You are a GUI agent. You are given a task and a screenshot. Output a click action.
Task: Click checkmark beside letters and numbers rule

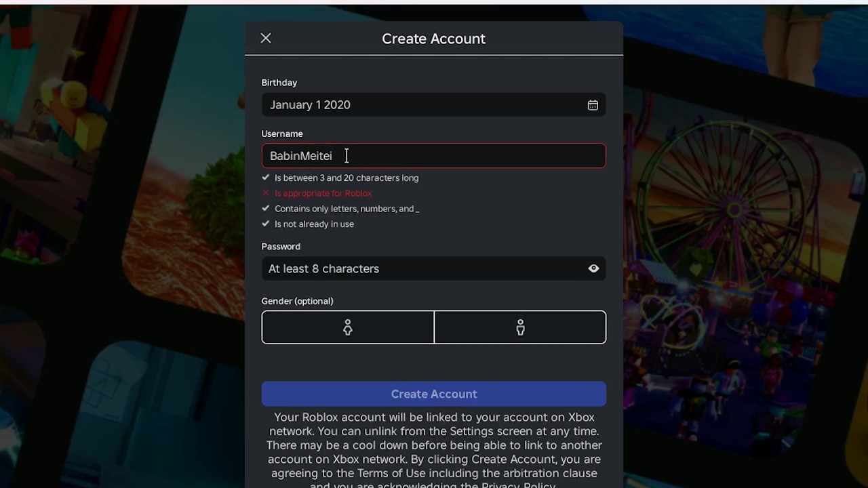[x=266, y=208]
